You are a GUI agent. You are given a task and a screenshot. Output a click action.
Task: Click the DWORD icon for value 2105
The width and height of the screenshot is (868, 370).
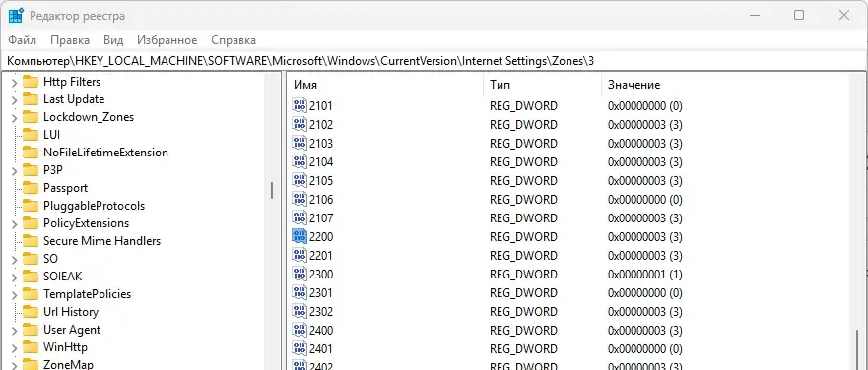tap(299, 180)
